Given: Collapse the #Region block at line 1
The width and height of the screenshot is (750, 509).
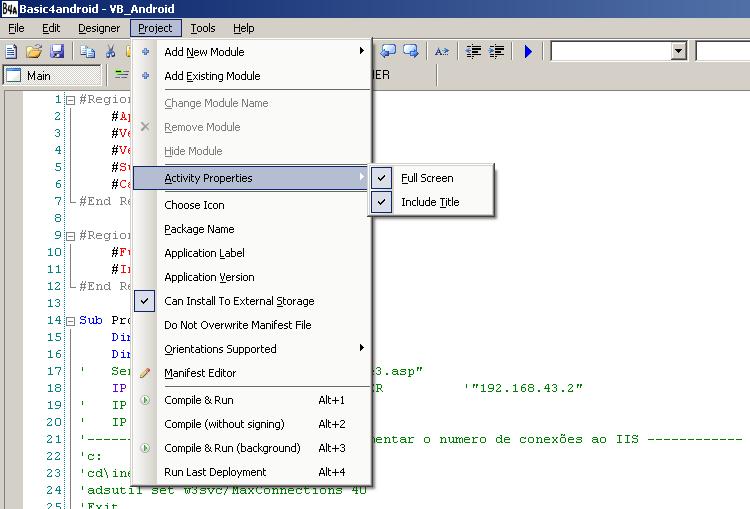Looking at the screenshot, I should [70, 100].
